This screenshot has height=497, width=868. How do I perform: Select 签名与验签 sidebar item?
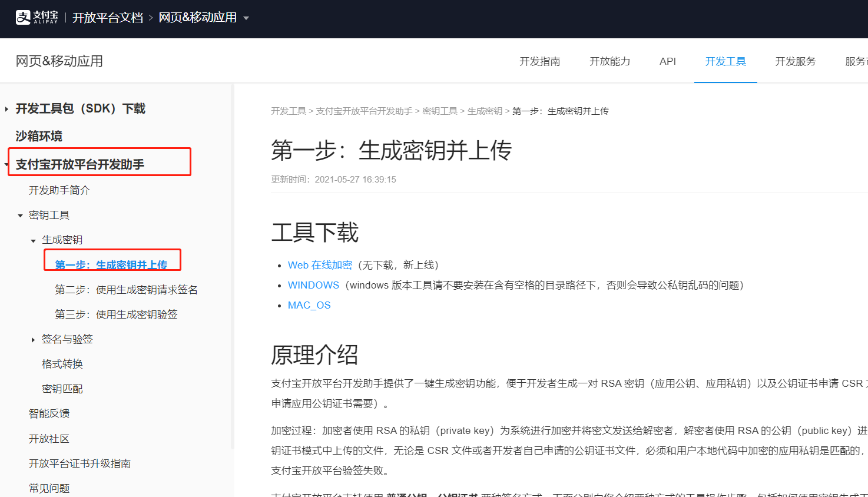point(67,339)
